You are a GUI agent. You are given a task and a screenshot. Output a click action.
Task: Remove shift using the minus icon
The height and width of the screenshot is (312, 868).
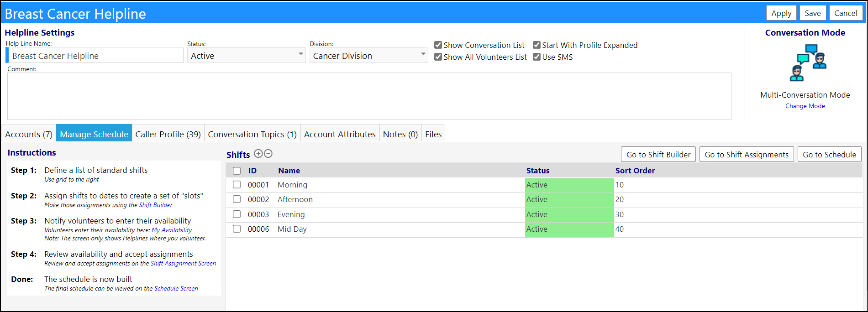pos(268,154)
